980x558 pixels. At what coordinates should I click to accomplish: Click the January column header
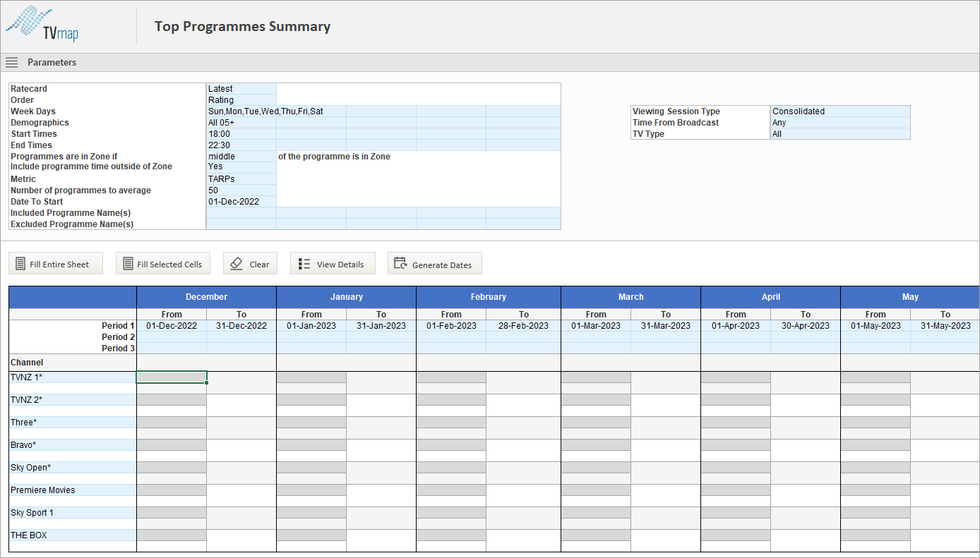(346, 297)
